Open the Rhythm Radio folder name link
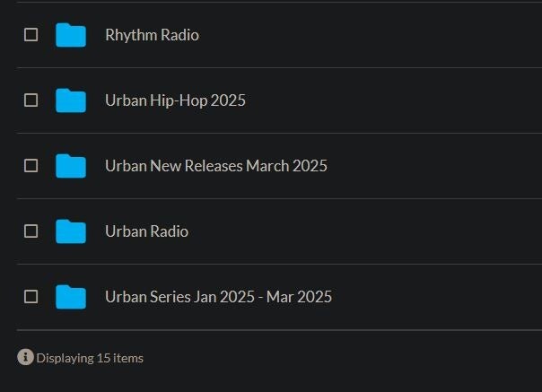Viewport: 542px width, 392px height. (x=152, y=35)
